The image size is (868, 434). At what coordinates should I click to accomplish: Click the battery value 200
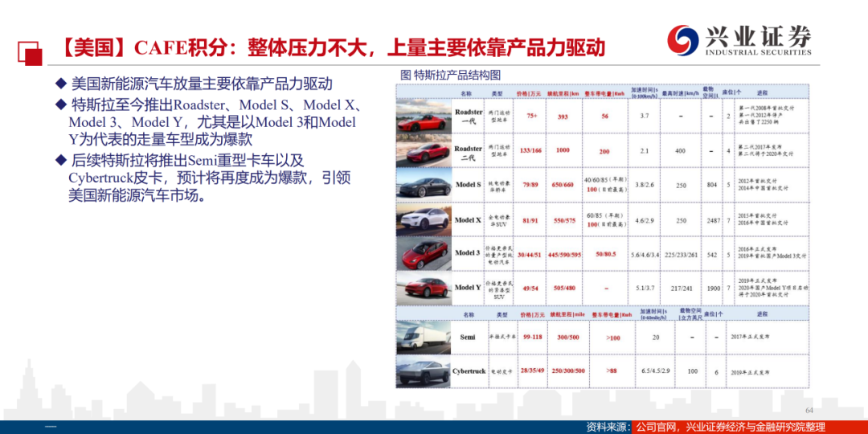[x=604, y=152]
